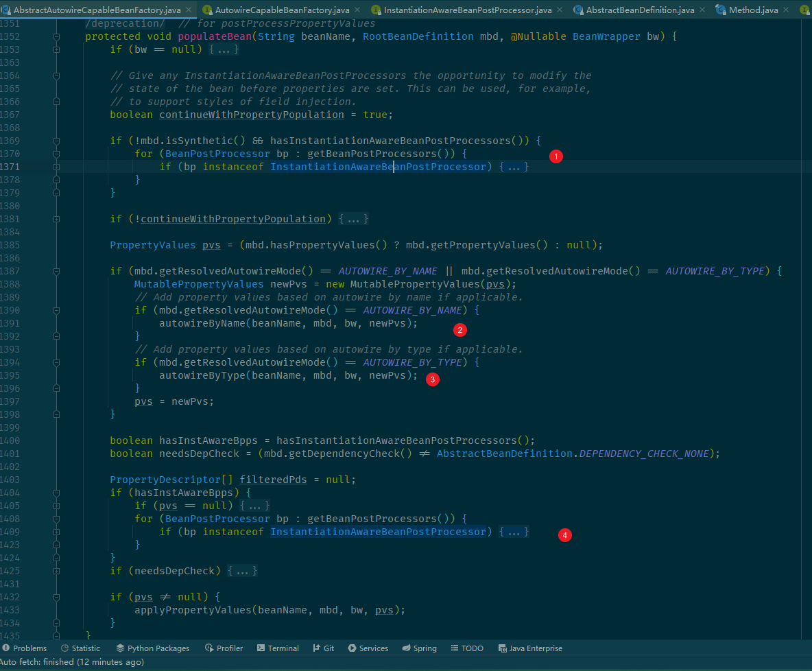Close the Method.java tab

click(x=786, y=10)
